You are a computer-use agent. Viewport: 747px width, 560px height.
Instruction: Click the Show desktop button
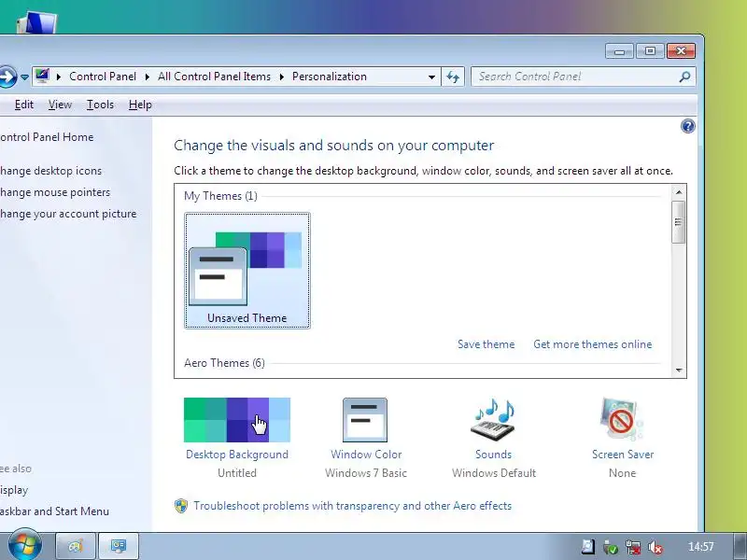(739, 546)
